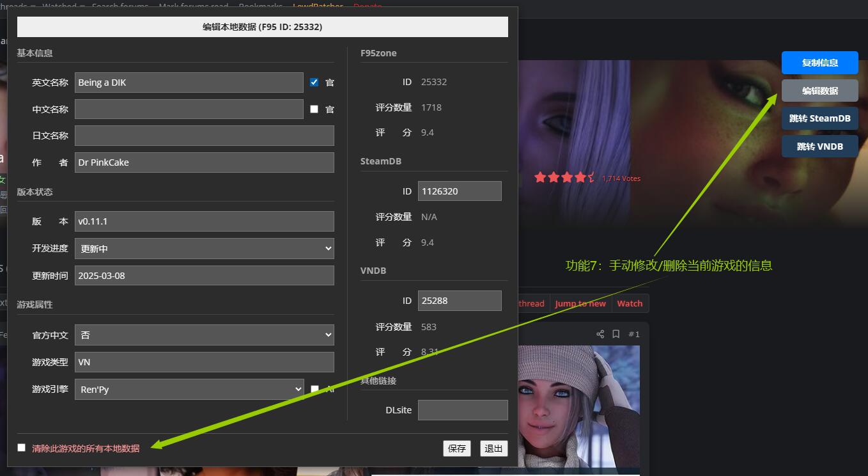
Task: Click the share icon on post #1
Action: 600,334
